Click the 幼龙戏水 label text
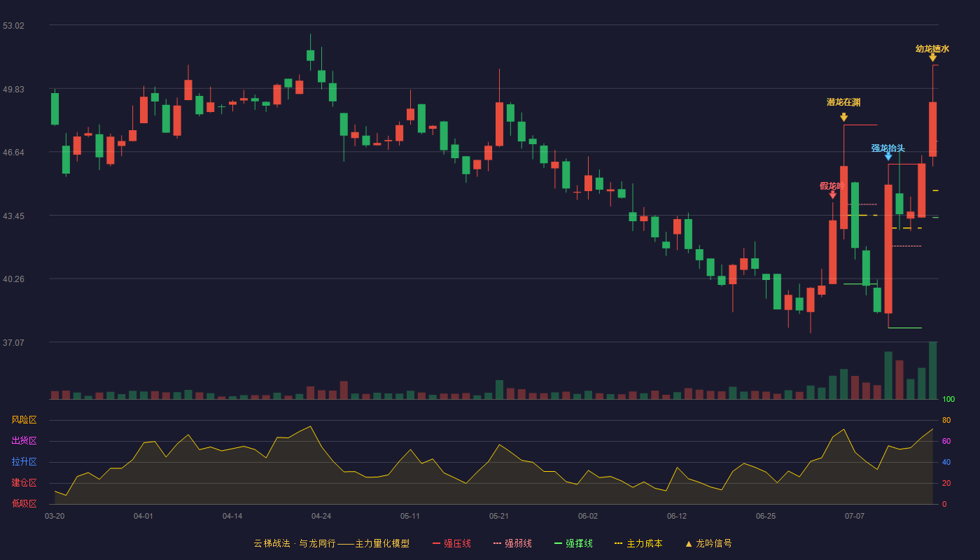The height and width of the screenshot is (560, 980). (932, 48)
